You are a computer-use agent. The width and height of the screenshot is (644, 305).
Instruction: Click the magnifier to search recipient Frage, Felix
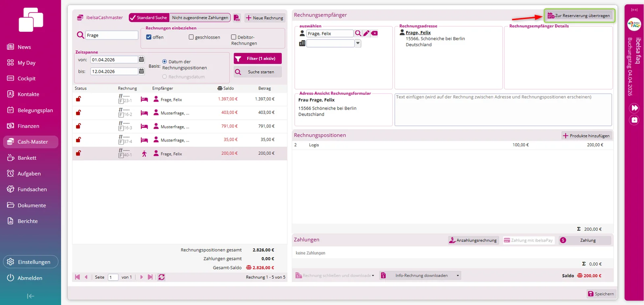[x=358, y=33]
